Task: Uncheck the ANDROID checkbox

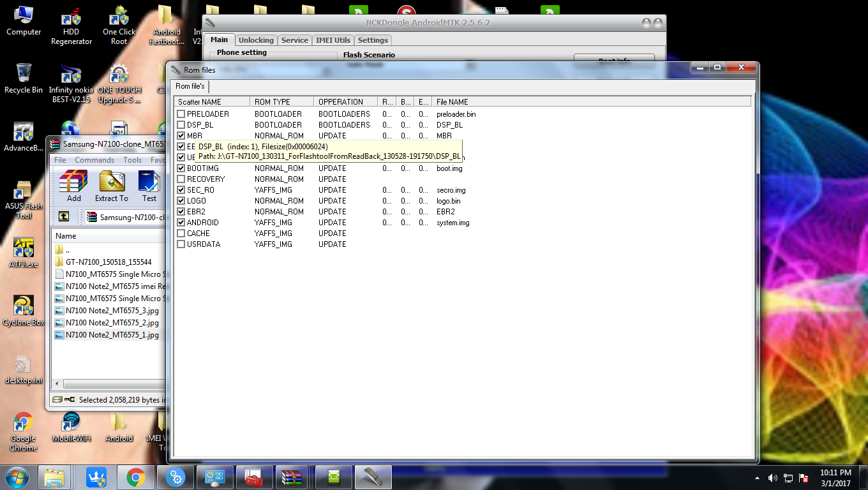Action: (x=181, y=223)
